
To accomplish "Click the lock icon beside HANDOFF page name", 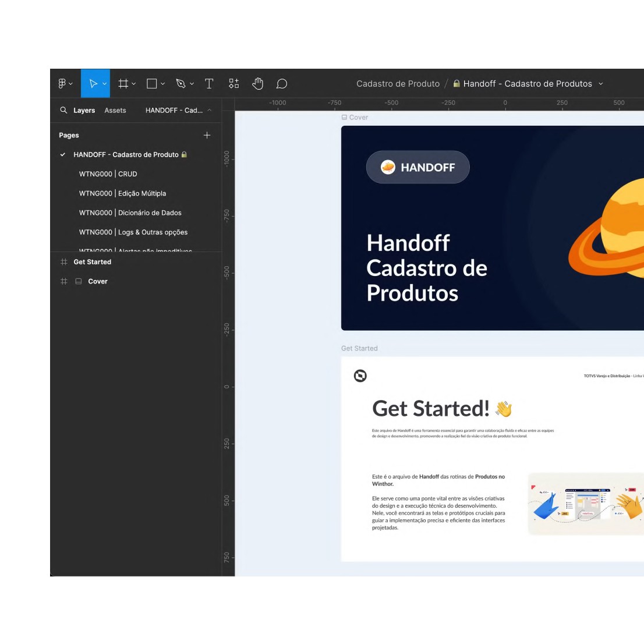I will point(184,154).
